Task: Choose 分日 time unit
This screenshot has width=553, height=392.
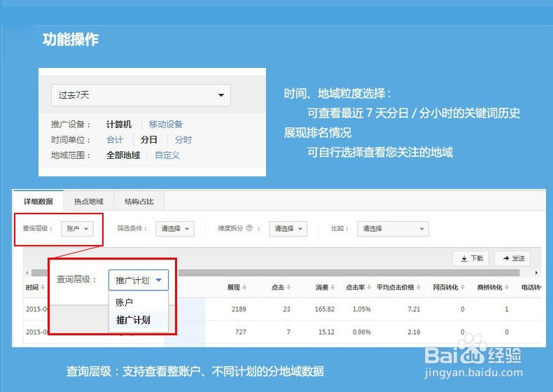Action: (x=149, y=140)
